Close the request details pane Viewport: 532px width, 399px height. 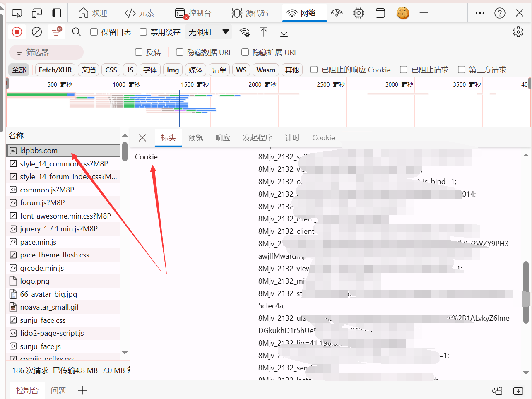[x=142, y=138]
